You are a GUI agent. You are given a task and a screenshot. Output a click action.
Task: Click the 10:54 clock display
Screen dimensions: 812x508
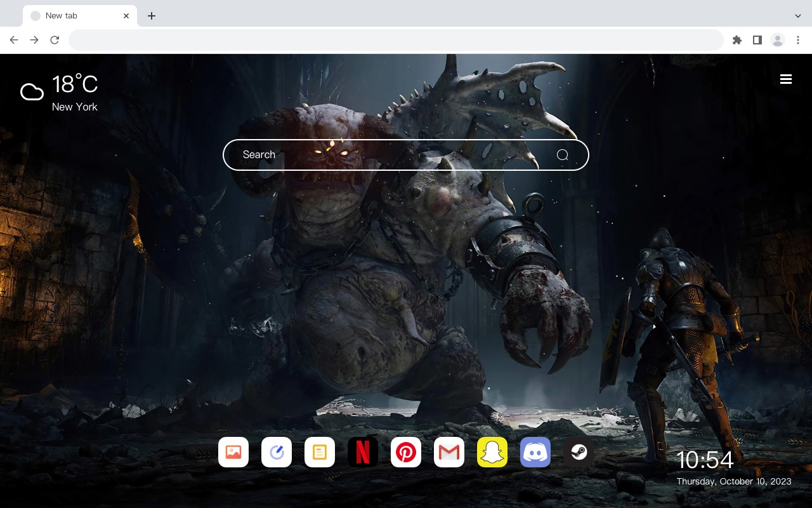click(705, 460)
